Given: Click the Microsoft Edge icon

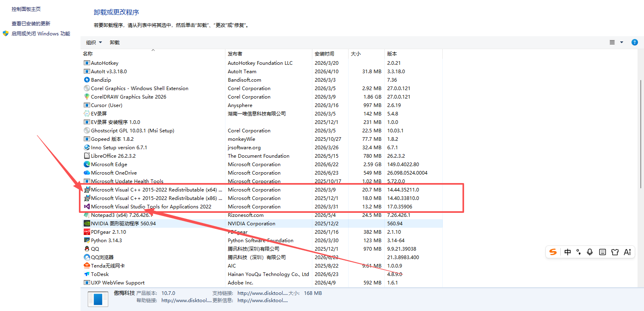Looking at the screenshot, I should coord(87,164).
